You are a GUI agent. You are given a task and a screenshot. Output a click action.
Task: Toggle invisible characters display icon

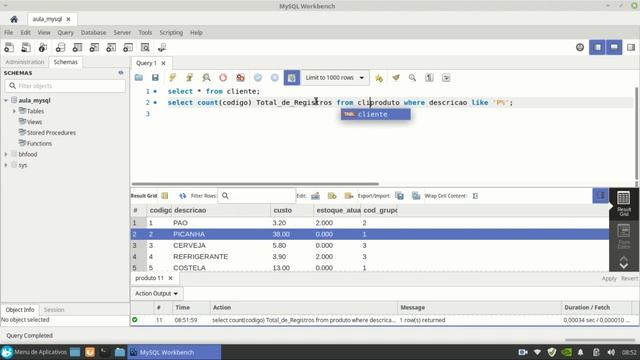point(429,78)
